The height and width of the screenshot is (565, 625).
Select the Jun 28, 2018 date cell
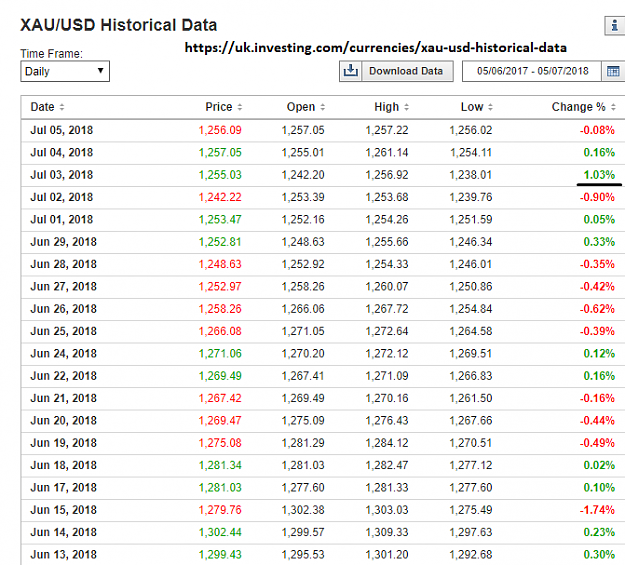point(63,264)
